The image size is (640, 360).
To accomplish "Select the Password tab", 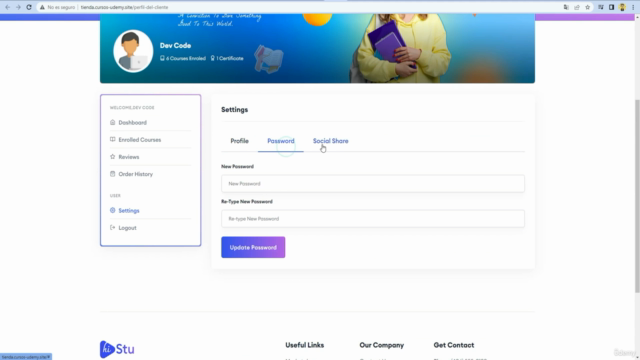I will tap(281, 141).
